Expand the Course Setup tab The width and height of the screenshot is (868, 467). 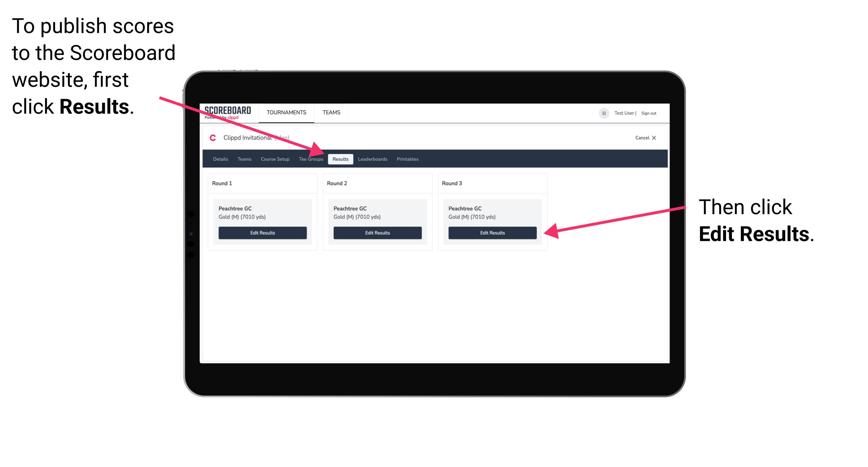pos(275,159)
